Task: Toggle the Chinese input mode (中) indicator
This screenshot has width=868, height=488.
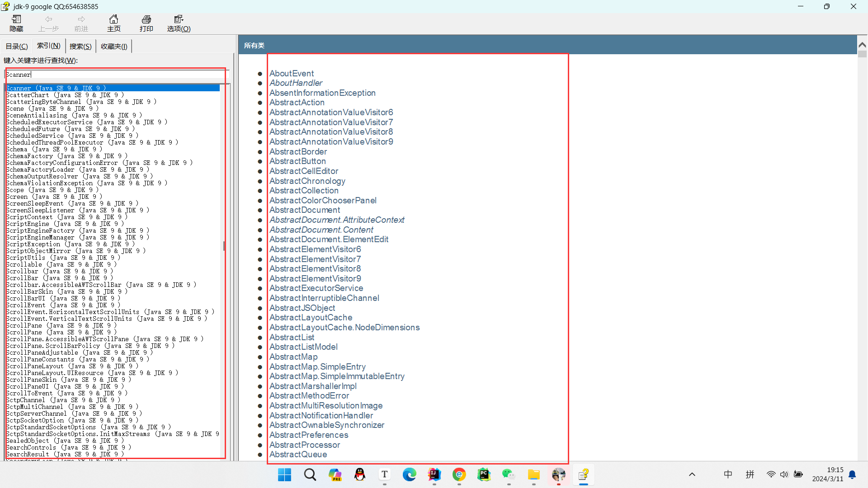Action: click(x=728, y=474)
